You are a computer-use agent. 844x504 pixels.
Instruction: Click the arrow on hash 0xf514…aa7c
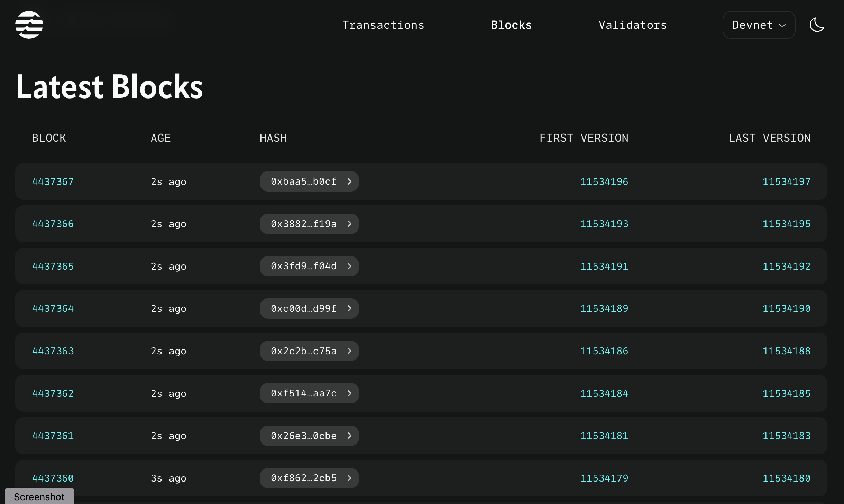click(350, 393)
